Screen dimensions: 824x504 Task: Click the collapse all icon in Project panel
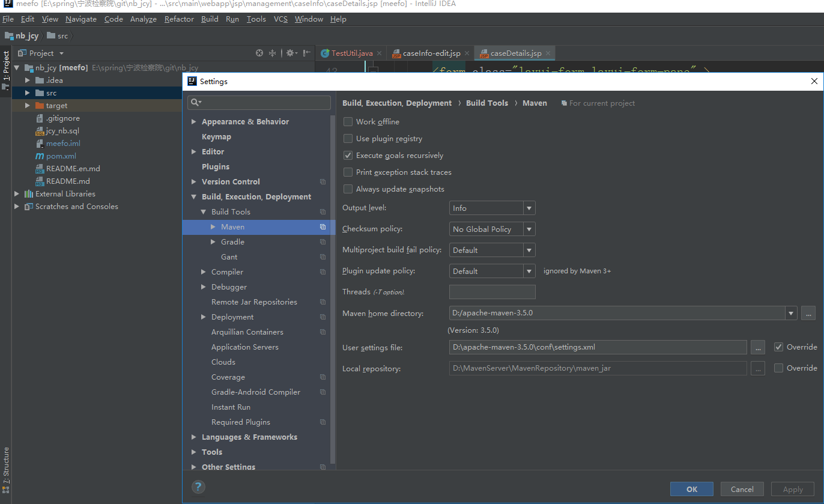[x=273, y=53]
